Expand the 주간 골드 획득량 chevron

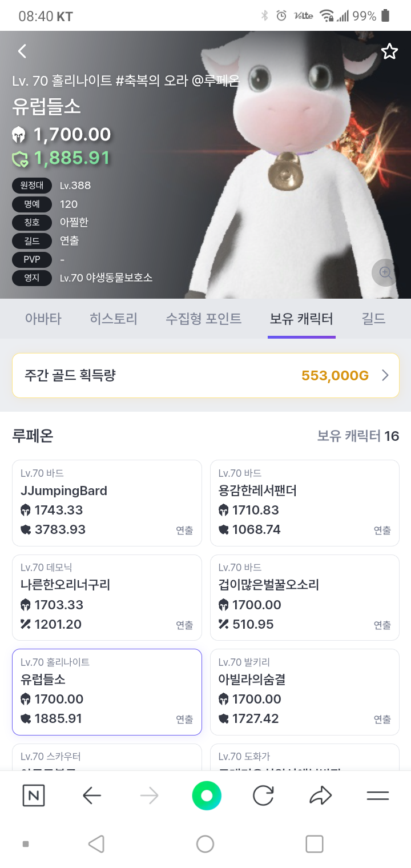pos(385,375)
